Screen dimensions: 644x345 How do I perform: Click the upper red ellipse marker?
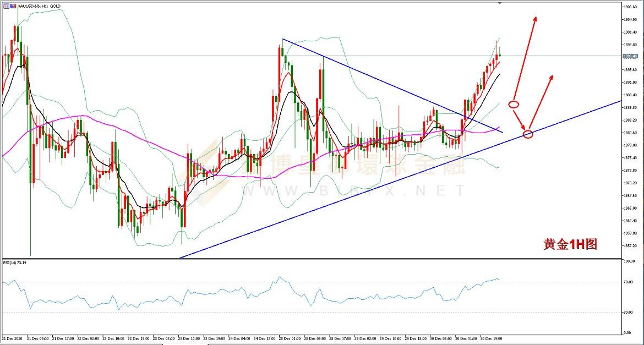point(513,104)
